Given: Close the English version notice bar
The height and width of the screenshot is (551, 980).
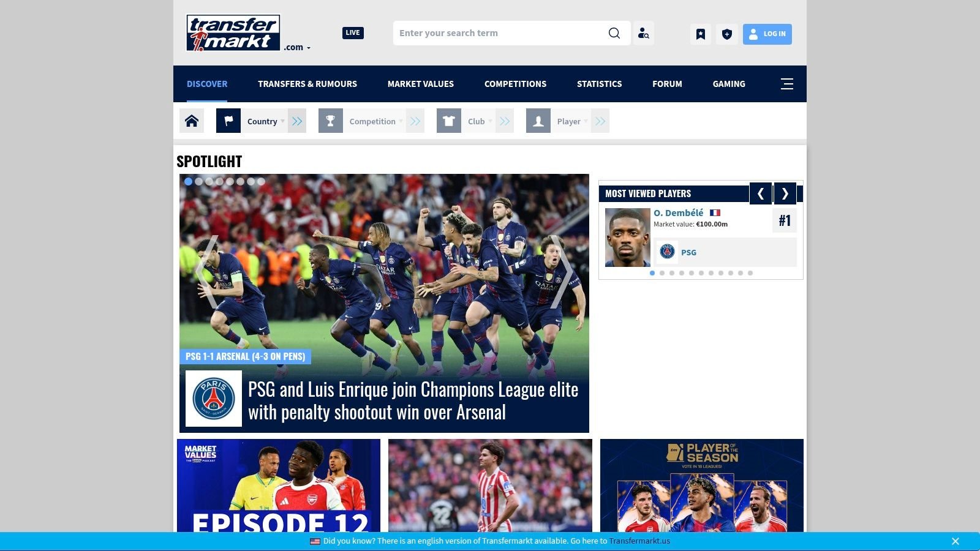Looking at the screenshot, I should point(956,541).
